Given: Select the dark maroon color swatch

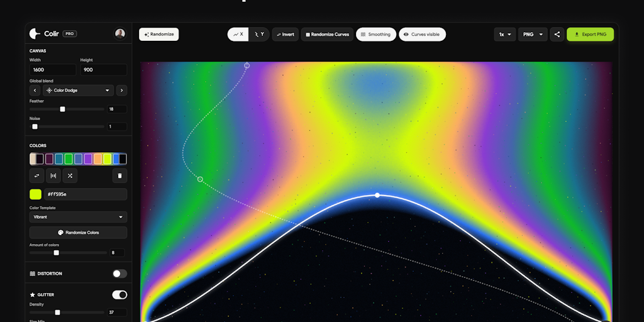Looking at the screenshot, I should click(x=49, y=159).
